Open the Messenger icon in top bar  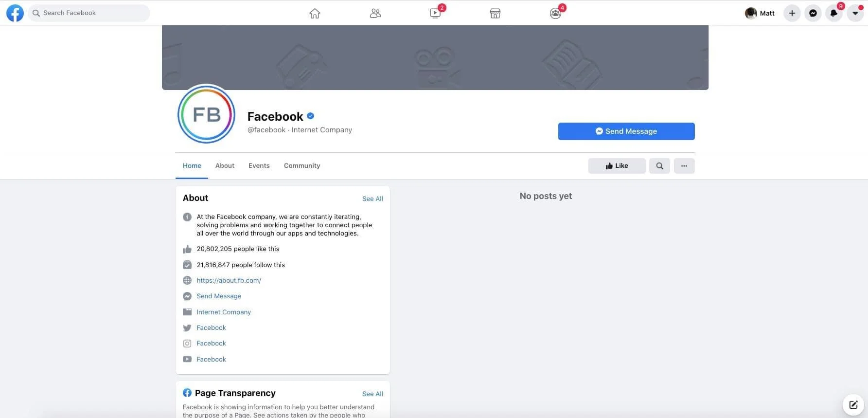click(x=813, y=13)
